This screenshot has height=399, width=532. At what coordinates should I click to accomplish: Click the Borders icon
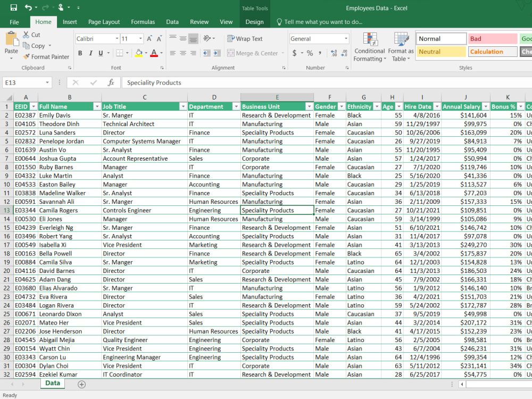(x=119, y=53)
